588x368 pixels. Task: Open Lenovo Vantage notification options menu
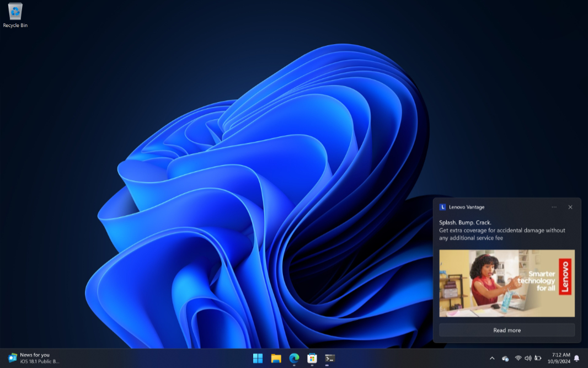[554, 207]
